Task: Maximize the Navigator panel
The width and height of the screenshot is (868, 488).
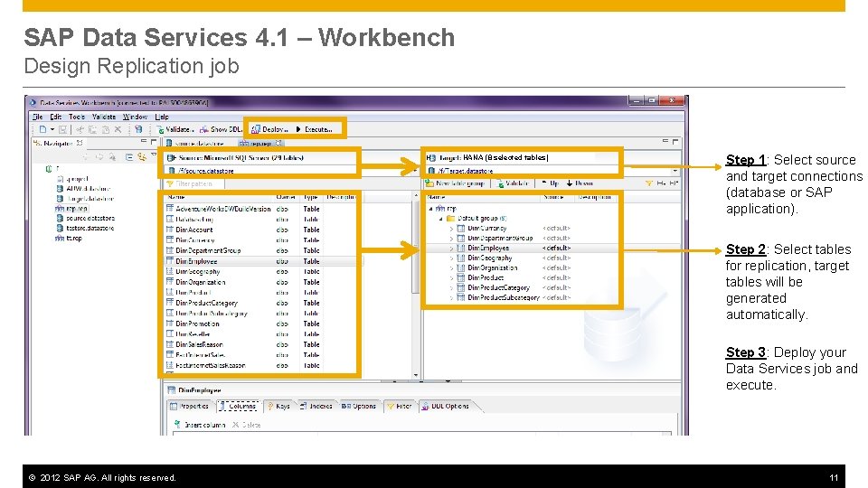Action: click(154, 142)
